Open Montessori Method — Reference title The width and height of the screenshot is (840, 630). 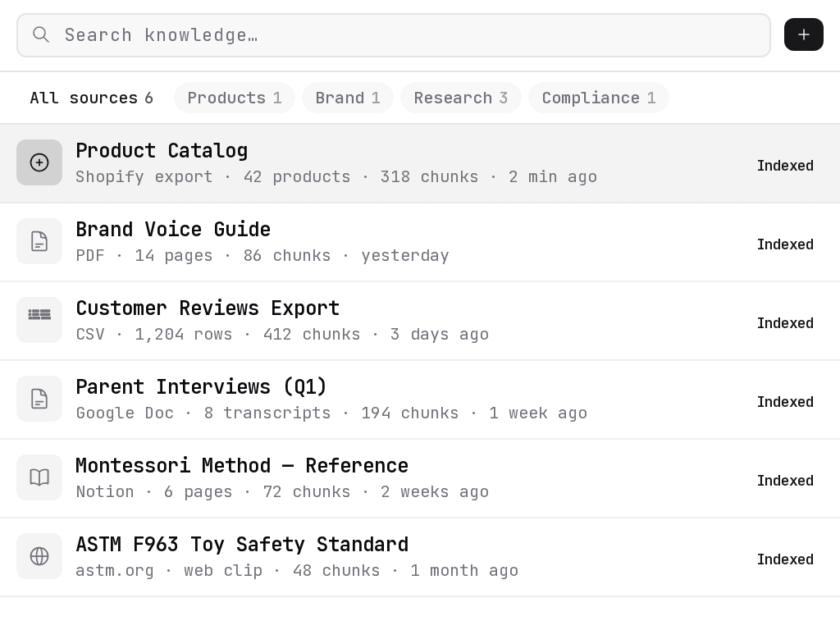tap(242, 466)
